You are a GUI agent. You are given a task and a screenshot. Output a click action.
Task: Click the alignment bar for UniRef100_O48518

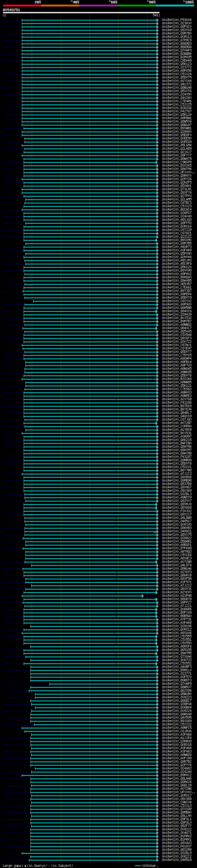pyautogui.click(x=94, y=860)
